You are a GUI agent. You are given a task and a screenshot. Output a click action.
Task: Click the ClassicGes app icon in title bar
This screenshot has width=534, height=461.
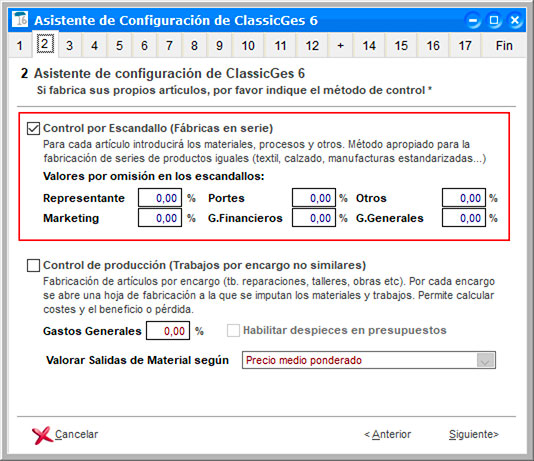coord(20,20)
